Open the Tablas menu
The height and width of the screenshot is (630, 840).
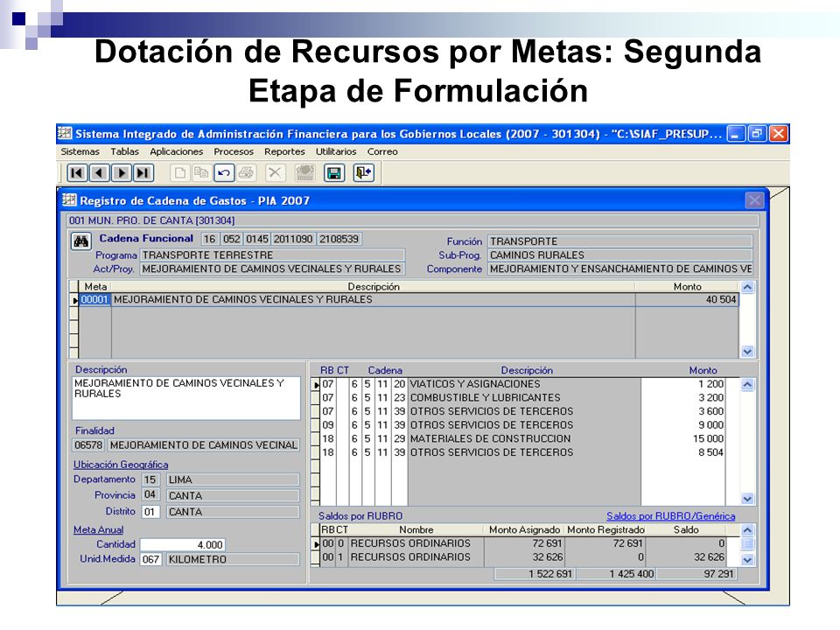(124, 151)
